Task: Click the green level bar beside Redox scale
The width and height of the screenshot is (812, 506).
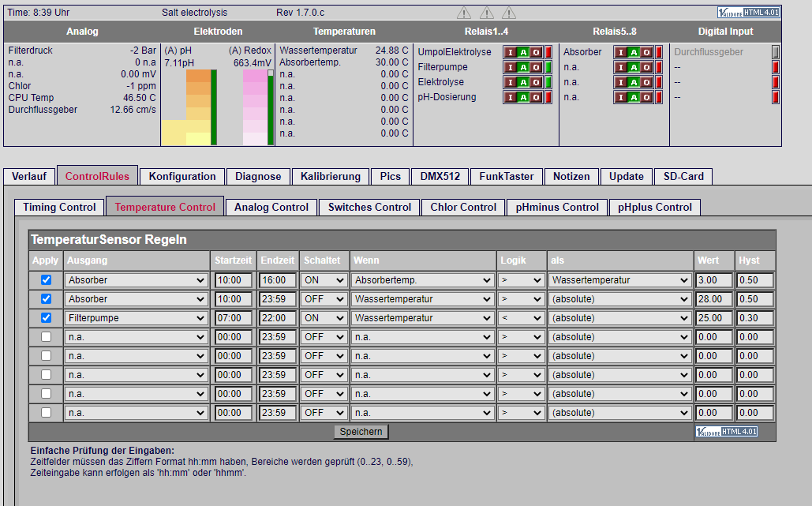Action: [271, 107]
